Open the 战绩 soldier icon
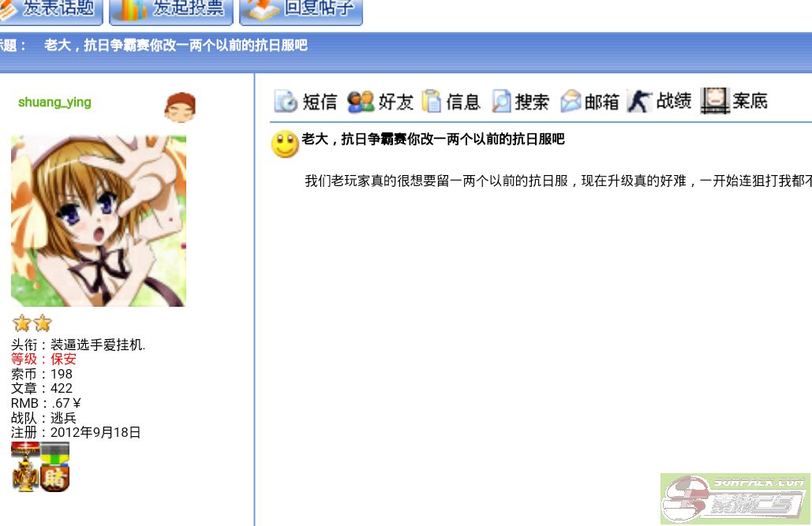 coord(639,101)
